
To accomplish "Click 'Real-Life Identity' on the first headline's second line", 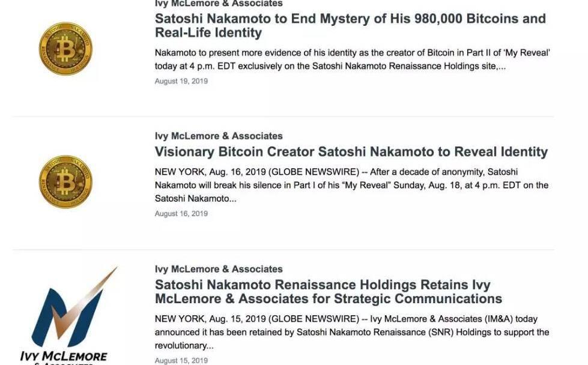I will click(x=208, y=33).
